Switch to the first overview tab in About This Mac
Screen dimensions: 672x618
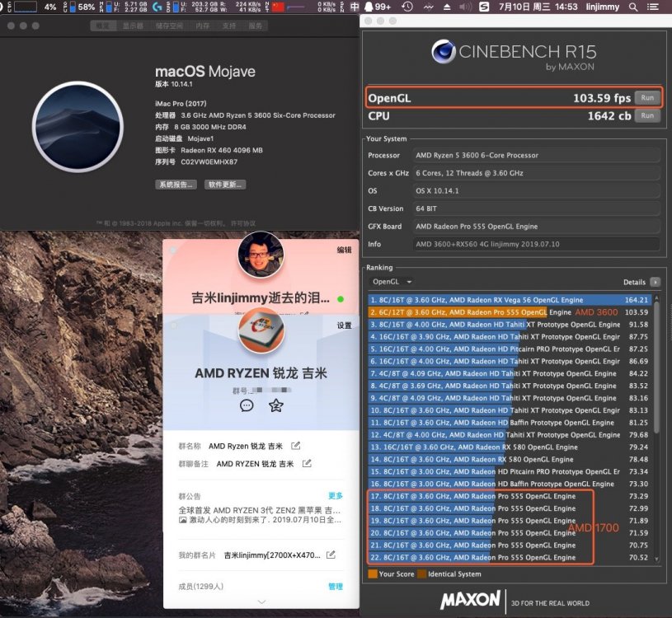point(102,26)
